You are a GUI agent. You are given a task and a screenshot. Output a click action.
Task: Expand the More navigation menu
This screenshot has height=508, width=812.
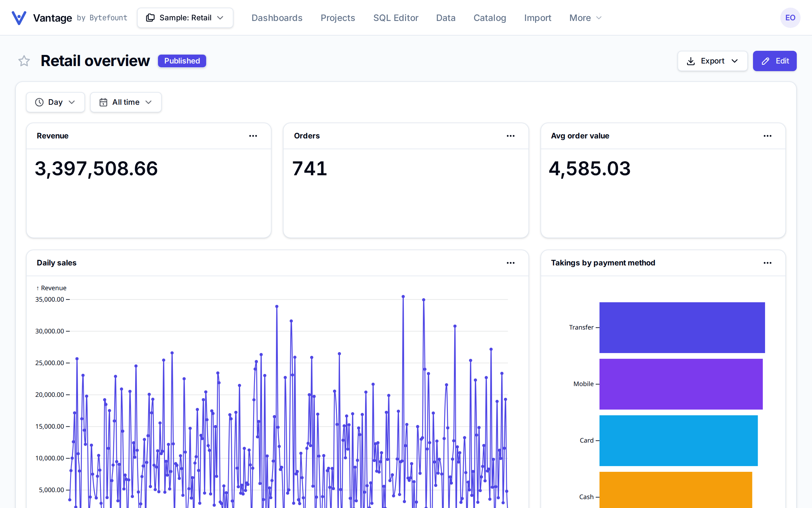coord(585,18)
